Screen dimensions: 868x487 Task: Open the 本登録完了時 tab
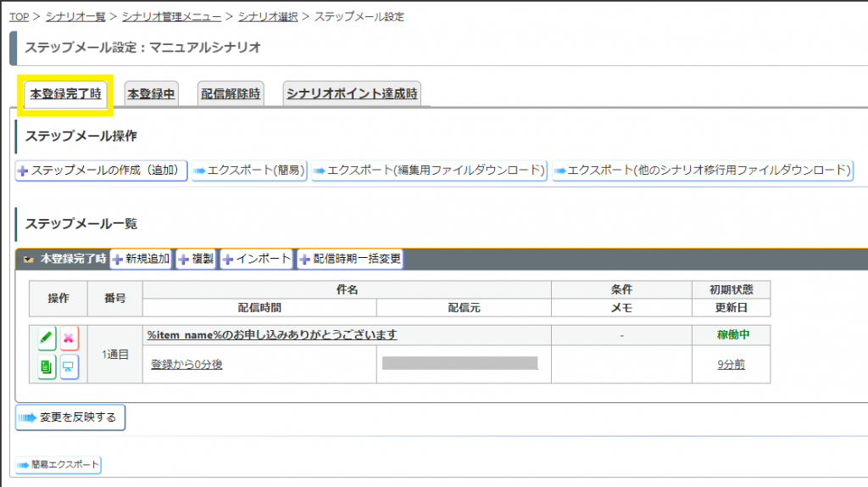tap(65, 93)
